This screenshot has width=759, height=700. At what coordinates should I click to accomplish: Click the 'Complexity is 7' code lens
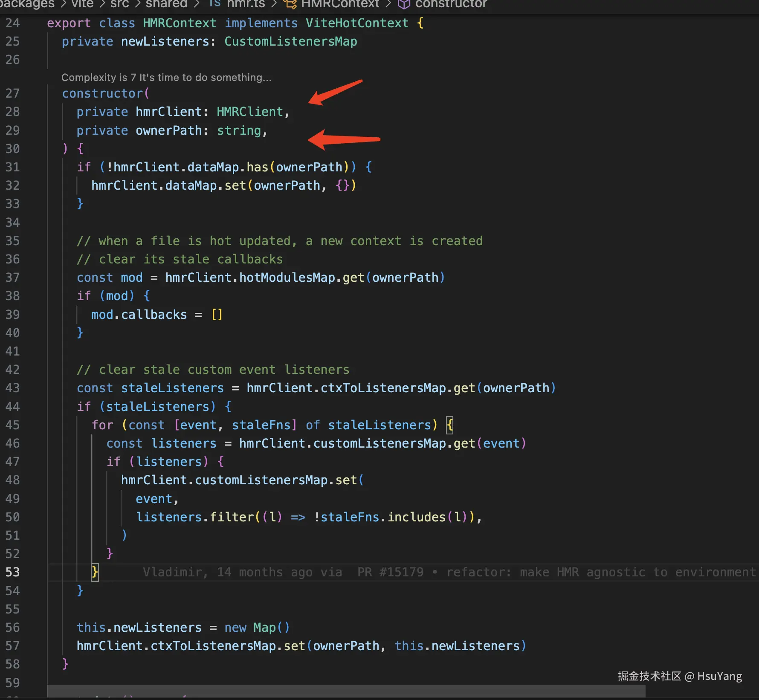(166, 77)
